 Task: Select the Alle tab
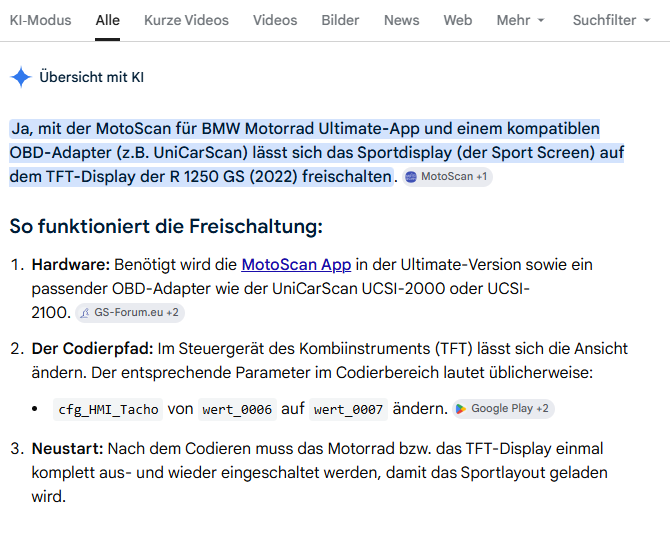(x=108, y=20)
